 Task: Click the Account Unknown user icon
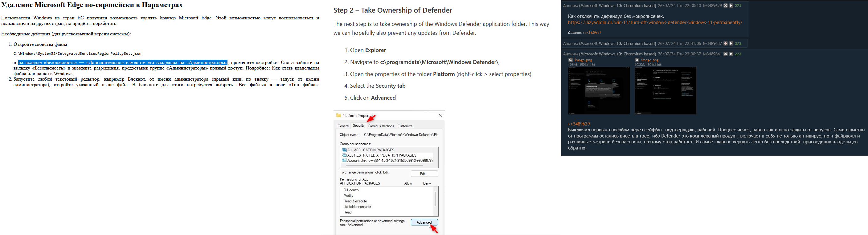click(344, 160)
